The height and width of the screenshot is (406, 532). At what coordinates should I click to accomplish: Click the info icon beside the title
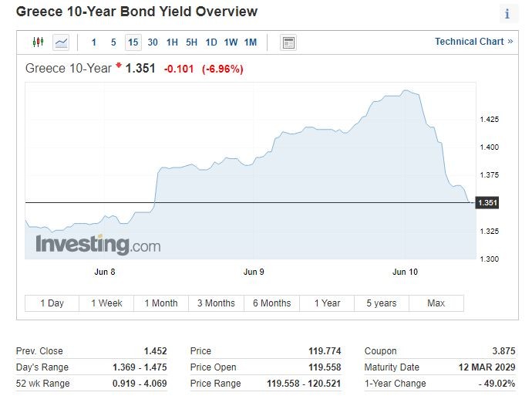[507, 14]
